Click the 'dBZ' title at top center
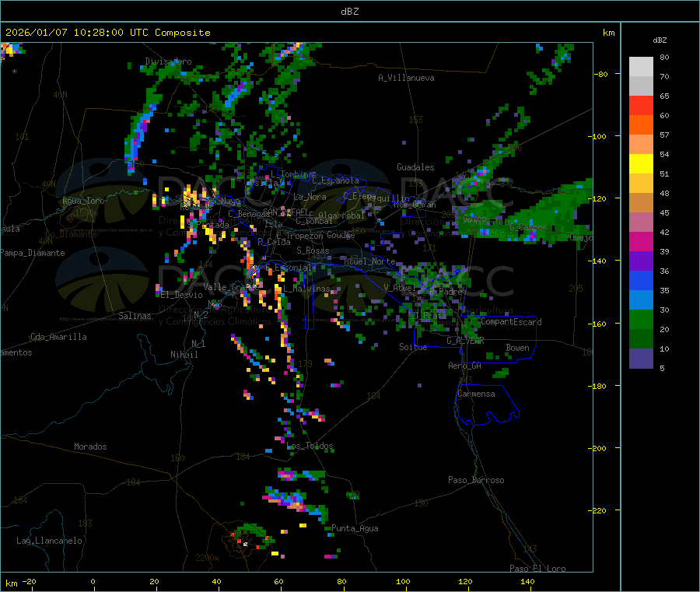700x592 pixels. pos(349,12)
